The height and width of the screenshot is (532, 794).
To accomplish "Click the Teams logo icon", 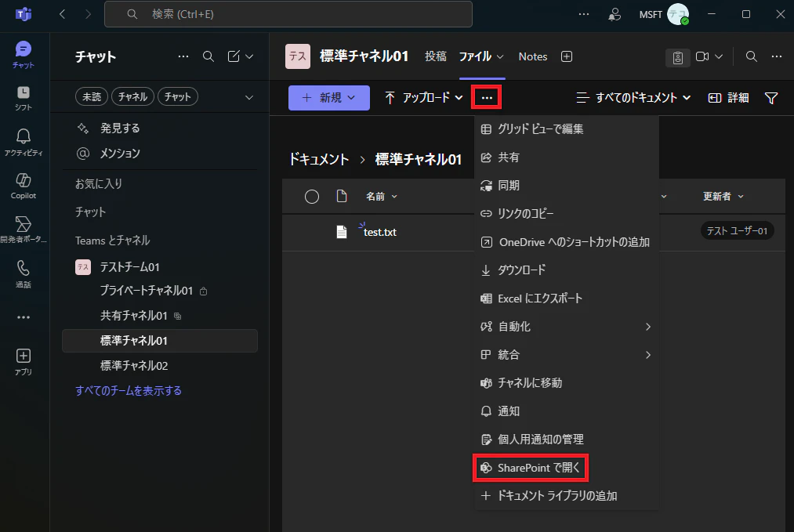I will tap(24, 14).
